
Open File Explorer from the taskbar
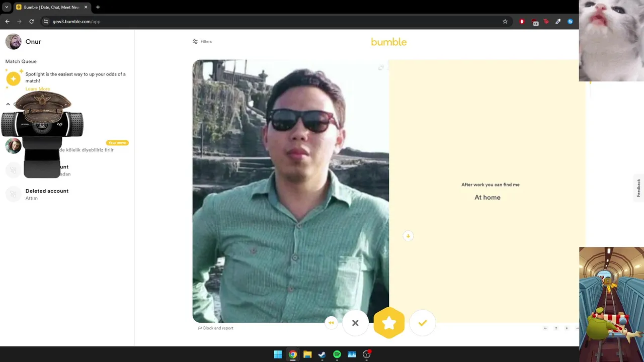307,354
